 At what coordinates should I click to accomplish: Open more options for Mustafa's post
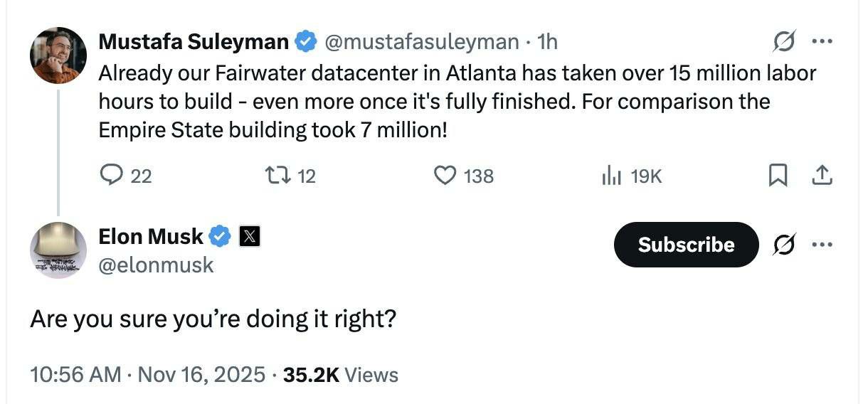tap(822, 42)
